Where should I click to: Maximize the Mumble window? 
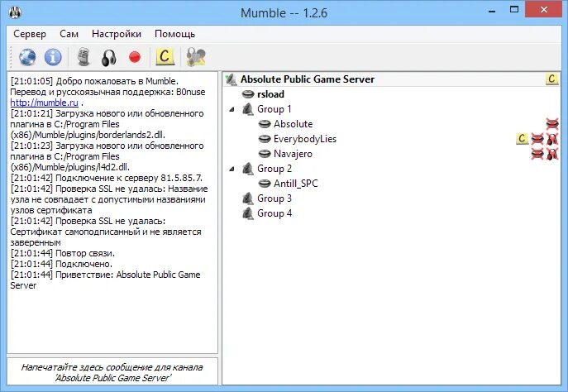514,10
